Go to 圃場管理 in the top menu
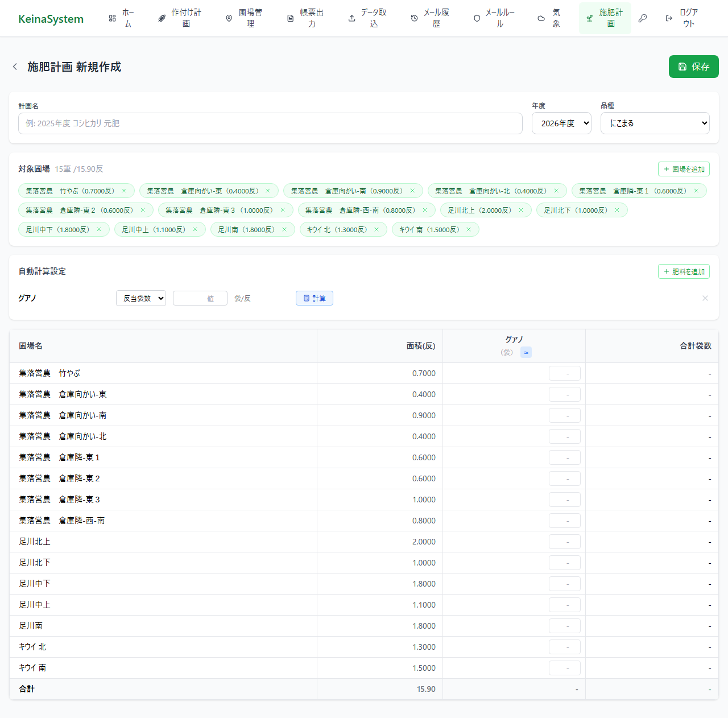Image resolution: width=728 pixels, height=718 pixels. coord(244,18)
